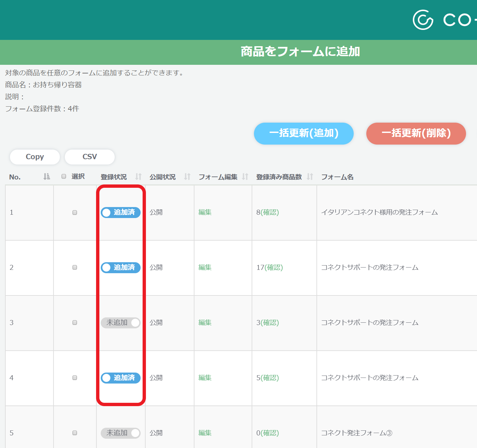Open 5(確認) link in row 4
The image size is (477, 448).
click(268, 378)
